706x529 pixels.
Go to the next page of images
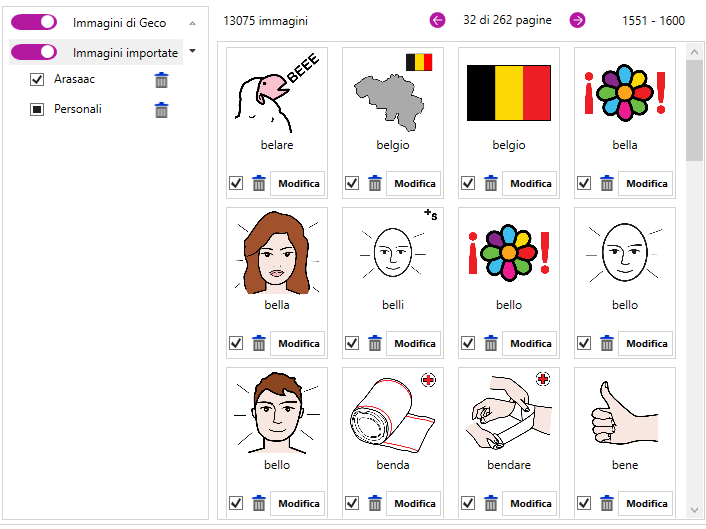click(x=577, y=20)
